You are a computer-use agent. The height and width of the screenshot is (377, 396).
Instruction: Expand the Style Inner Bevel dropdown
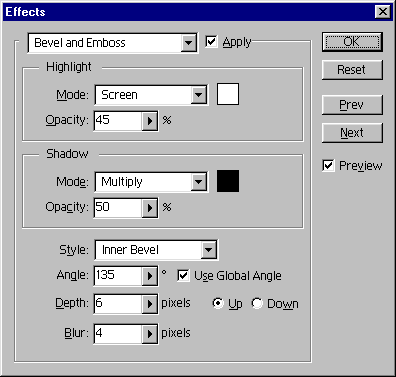[x=209, y=250]
